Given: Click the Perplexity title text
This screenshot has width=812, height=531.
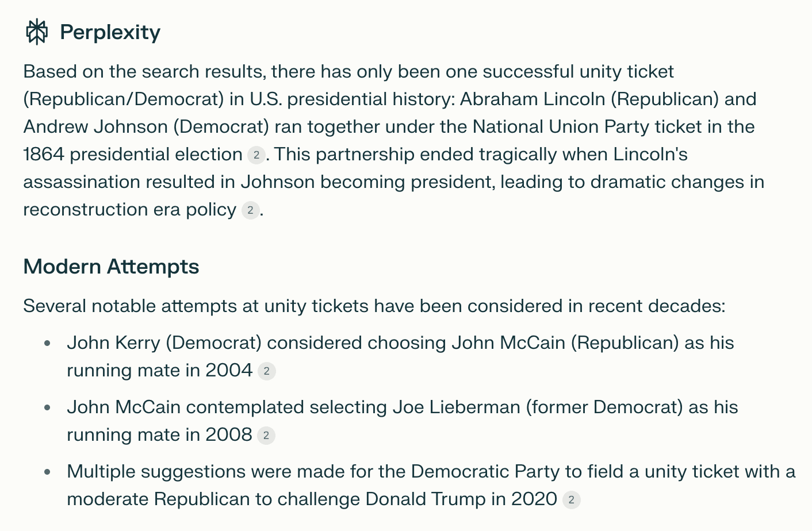Looking at the screenshot, I should (x=110, y=32).
